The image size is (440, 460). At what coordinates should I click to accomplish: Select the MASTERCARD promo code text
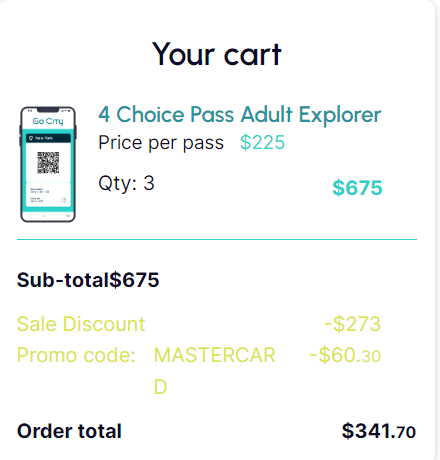tap(214, 371)
